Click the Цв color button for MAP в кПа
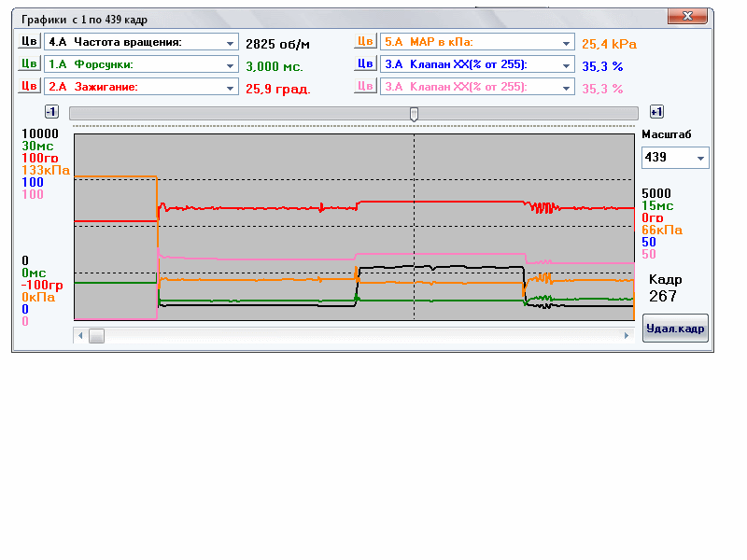The width and height of the screenshot is (747, 560). (365, 42)
